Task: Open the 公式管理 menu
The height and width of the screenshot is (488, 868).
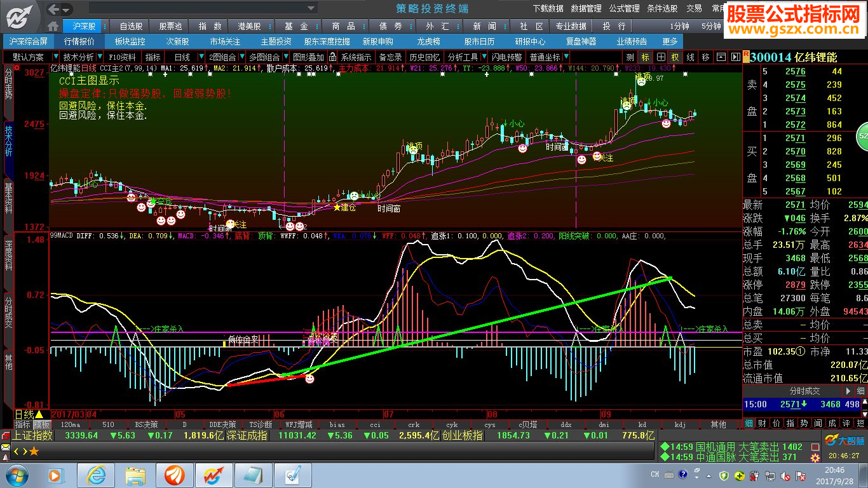Action: point(624,8)
